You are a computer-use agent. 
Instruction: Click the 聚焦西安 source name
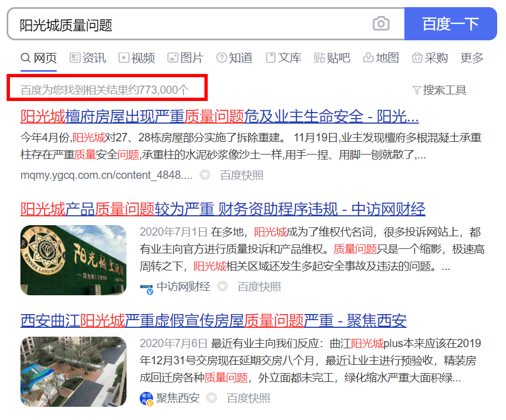[178, 398]
